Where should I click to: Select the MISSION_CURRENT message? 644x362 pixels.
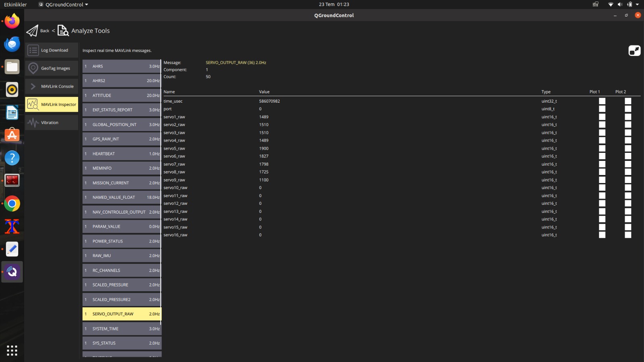click(x=121, y=183)
